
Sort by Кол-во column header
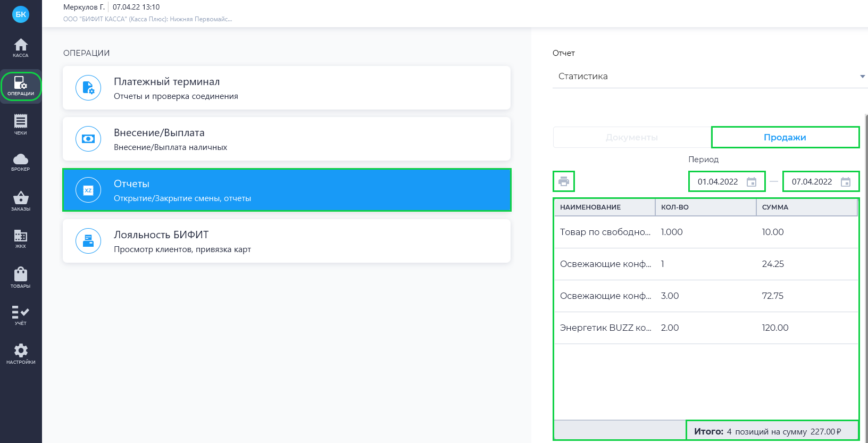pos(705,207)
